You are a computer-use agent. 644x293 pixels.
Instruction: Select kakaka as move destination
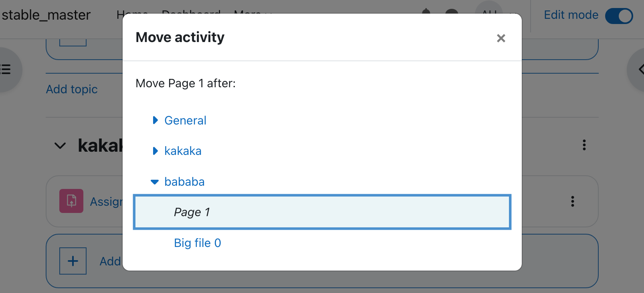click(x=183, y=151)
